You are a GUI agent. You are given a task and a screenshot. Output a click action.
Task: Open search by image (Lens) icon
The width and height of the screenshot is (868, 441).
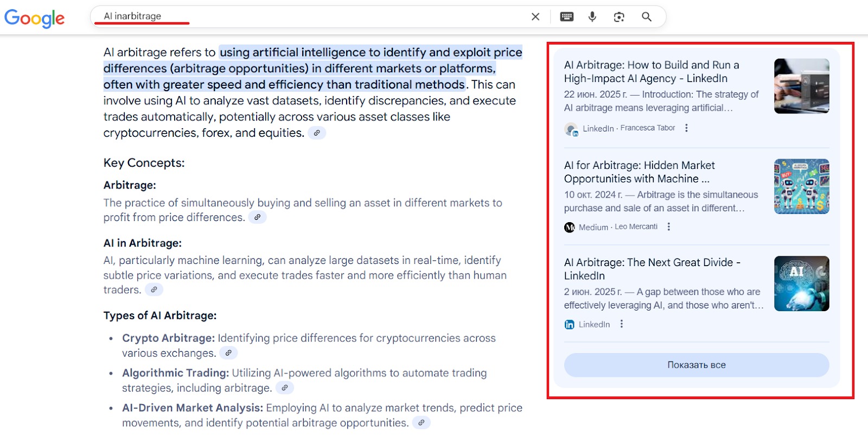click(x=619, y=17)
